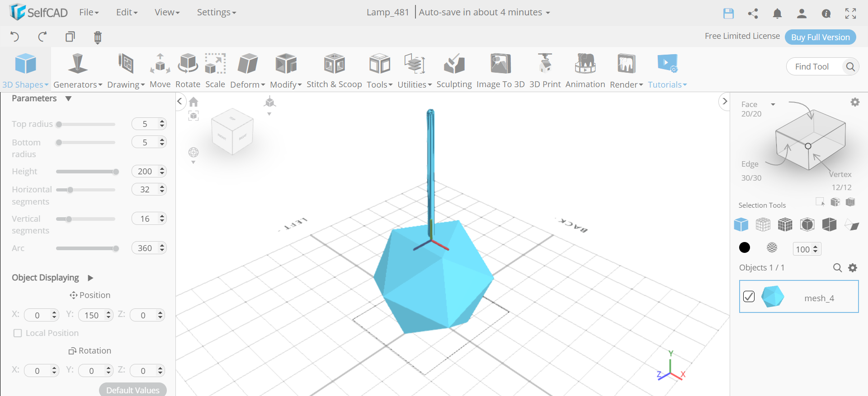Switch to the striped sphere display mode

(x=772, y=247)
